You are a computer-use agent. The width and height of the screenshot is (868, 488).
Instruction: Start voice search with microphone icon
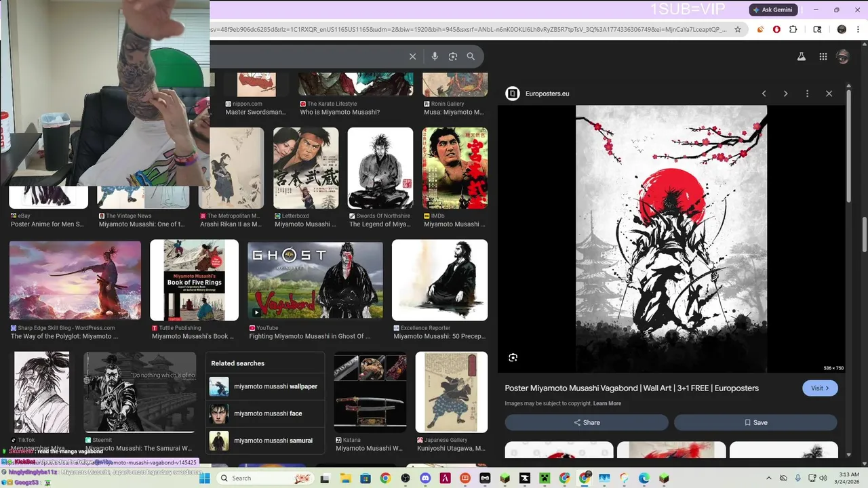(x=435, y=56)
